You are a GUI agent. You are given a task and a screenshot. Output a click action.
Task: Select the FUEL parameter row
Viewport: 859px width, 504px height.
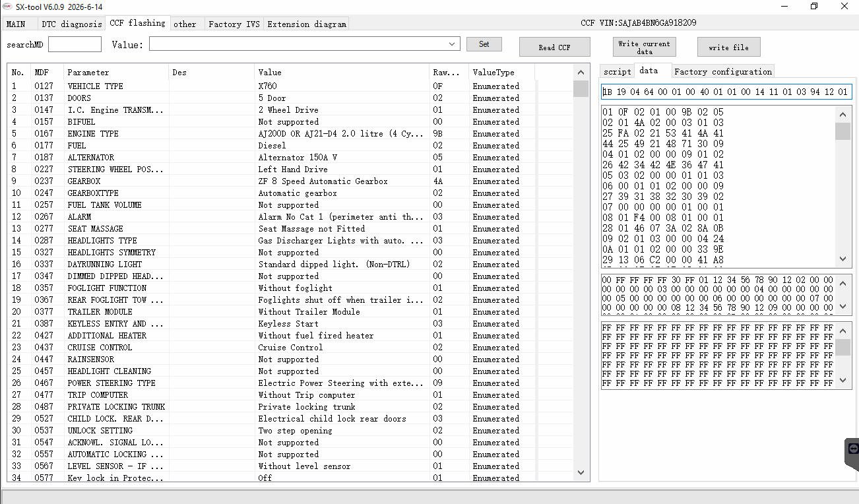coord(290,146)
